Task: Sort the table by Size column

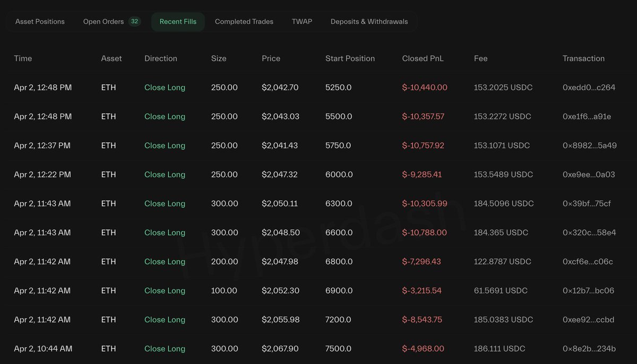Action: (x=219, y=58)
